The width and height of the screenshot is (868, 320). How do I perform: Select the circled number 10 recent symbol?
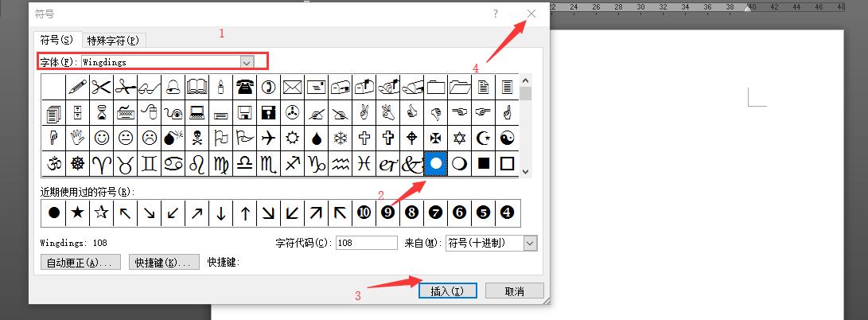(x=364, y=213)
